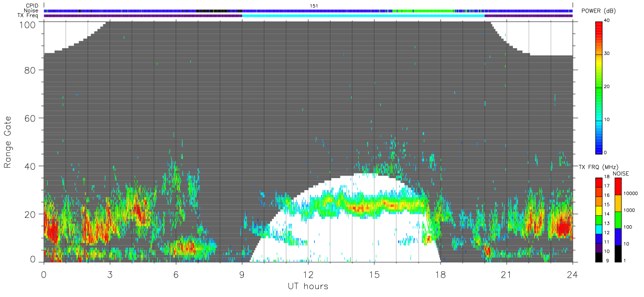Click the 3 tick label on the UT hours axis
The width and height of the screenshot is (644, 297).
(x=110, y=274)
